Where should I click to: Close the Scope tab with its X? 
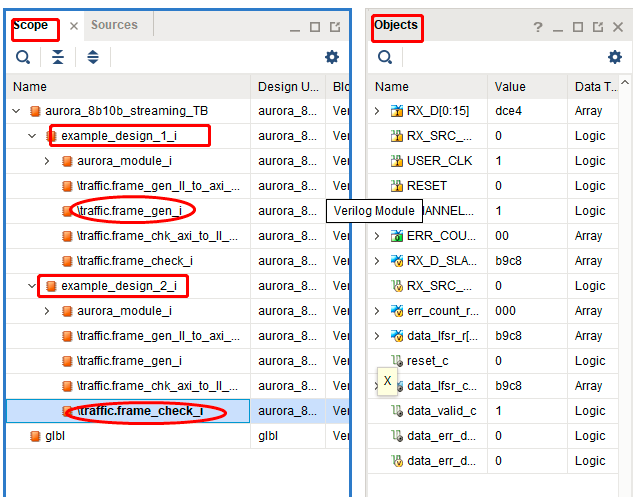pyautogui.click(x=74, y=26)
